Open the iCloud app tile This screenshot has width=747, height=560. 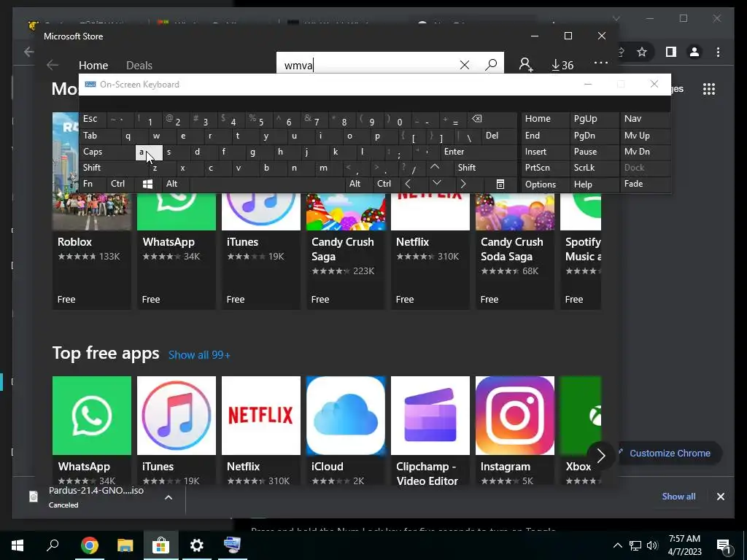tap(345, 430)
